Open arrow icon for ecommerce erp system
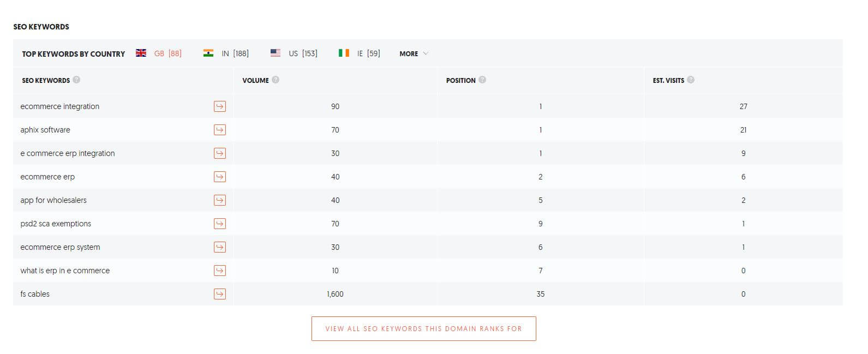 click(x=220, y=247)
